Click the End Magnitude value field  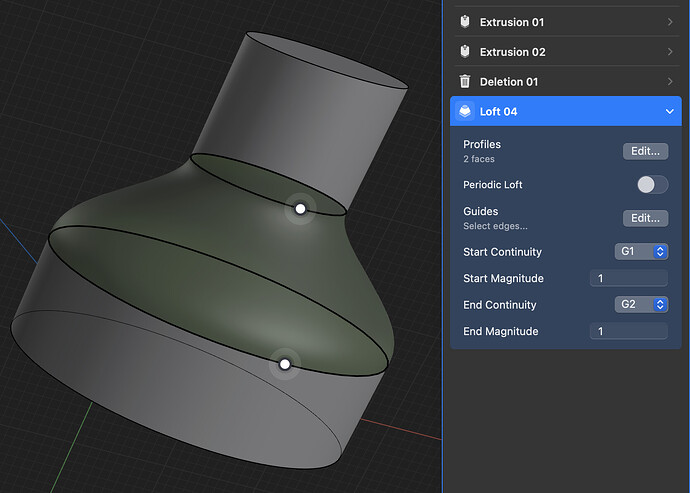click(628, 332)
